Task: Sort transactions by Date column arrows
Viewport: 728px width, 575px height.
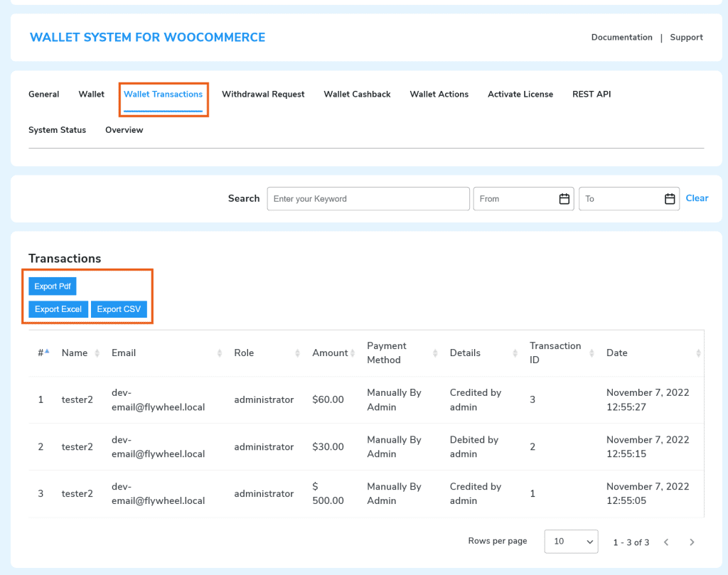Action: pos(698,353)
